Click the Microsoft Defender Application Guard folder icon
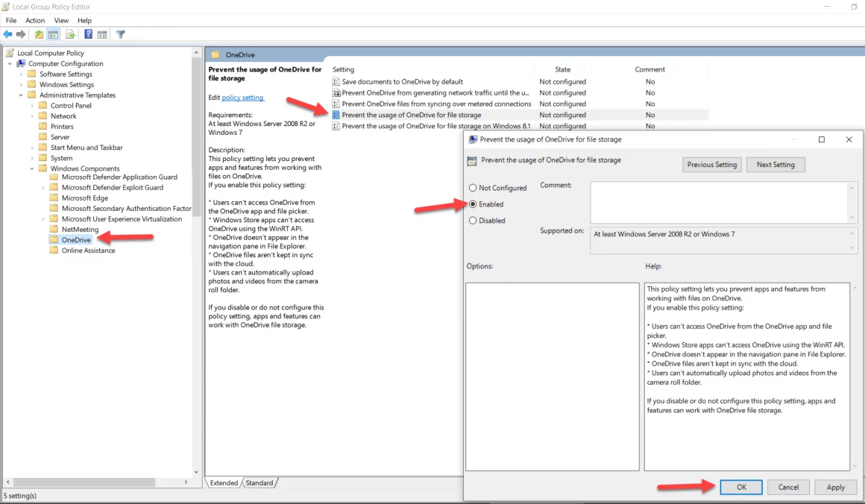 54,177
